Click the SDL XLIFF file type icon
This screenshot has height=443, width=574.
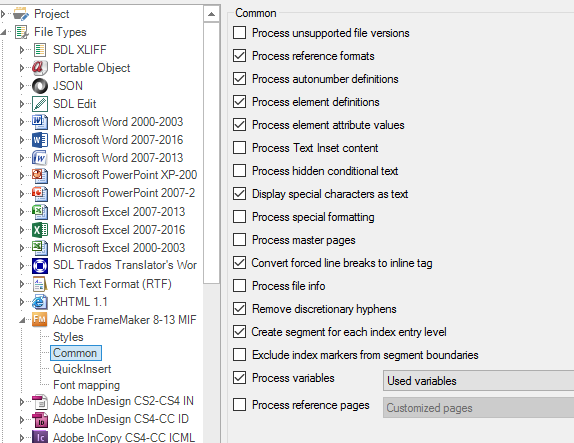[x=40, y=50]
